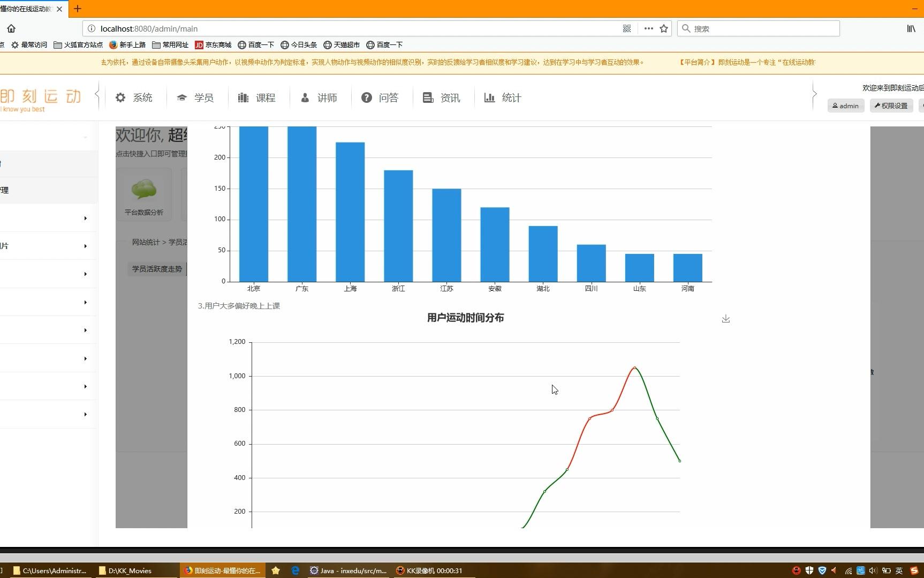Click the blue shield security tray icon
The width and height of the screenshot is (924, 578).
[x=822, y=571]
